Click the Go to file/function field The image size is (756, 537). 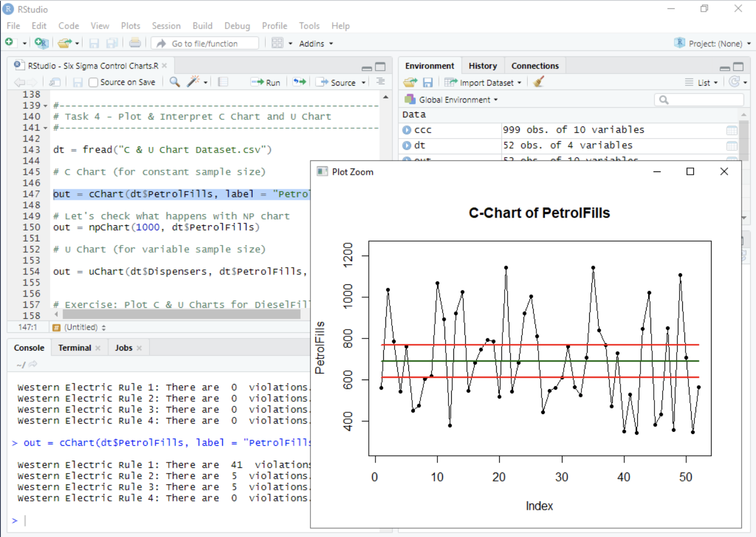click(x=205, y=44)
